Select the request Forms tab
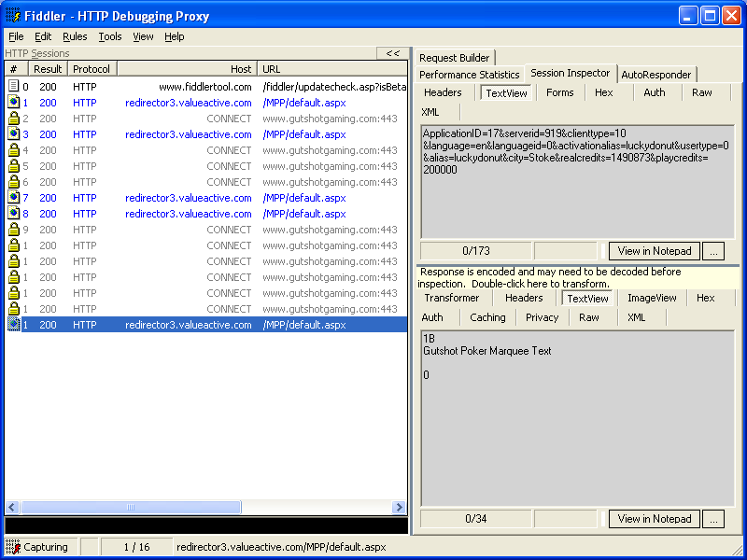This screenshot has height=560, width=747. pos(559,92)
